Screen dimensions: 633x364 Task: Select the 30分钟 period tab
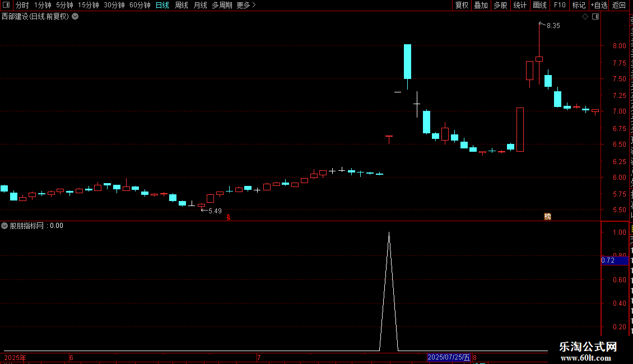coord(114,5)
